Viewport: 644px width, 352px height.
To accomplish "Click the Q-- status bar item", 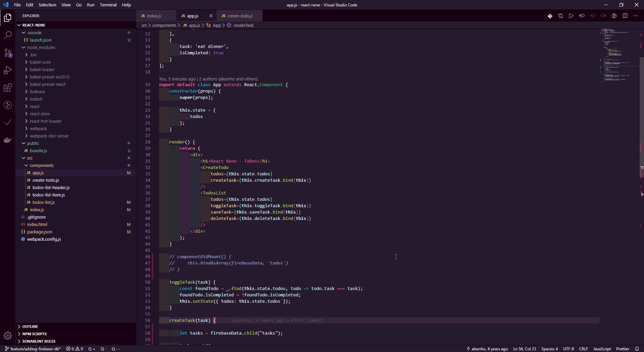I will click(x=116, y=349).
